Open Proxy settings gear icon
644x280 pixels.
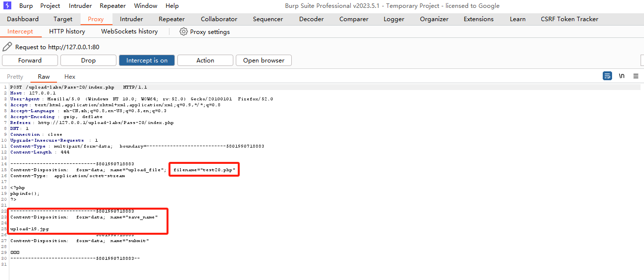(x=184, y=31)
